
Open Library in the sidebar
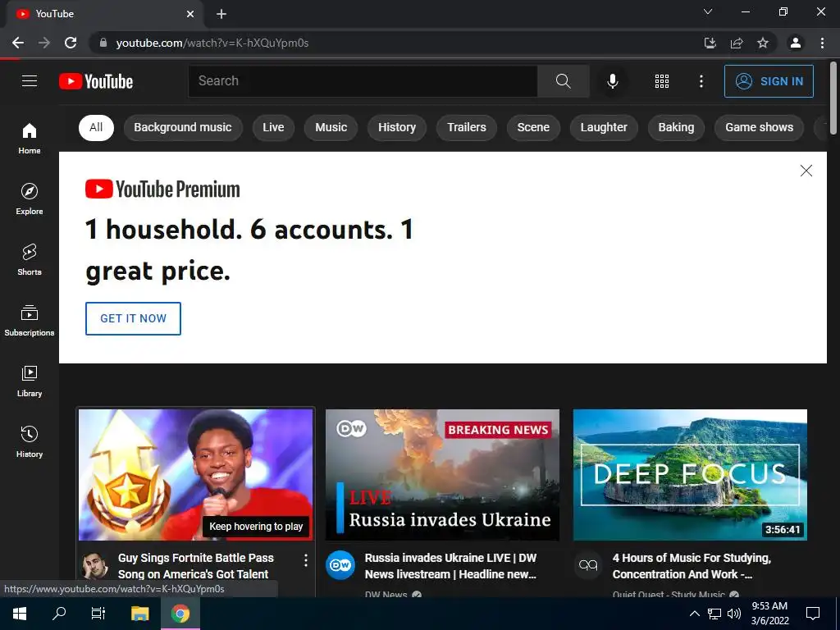click(30, 381)
